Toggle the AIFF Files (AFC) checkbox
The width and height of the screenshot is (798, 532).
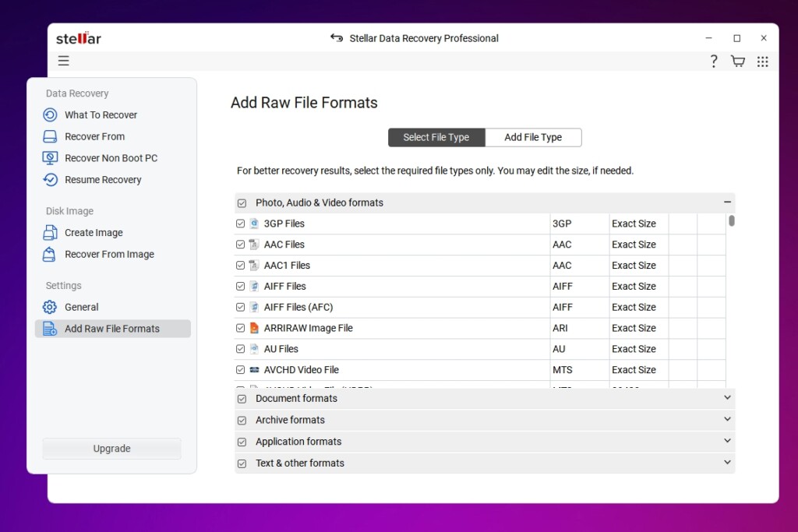click(x=240, y=307)
